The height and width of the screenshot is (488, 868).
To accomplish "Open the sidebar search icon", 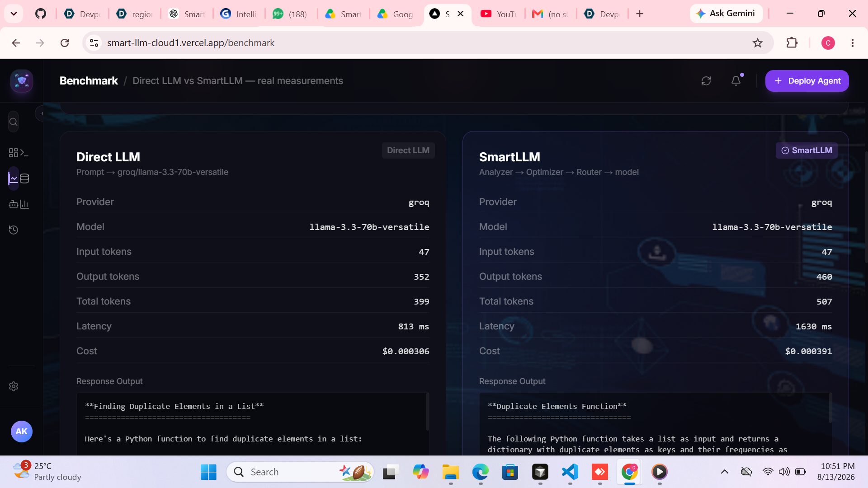I will click(14, 122).
